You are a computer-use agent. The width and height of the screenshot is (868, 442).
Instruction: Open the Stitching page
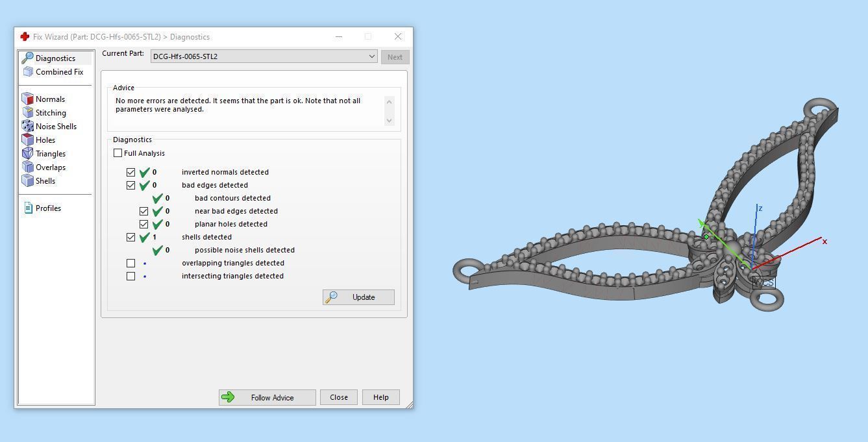(51, 113)
